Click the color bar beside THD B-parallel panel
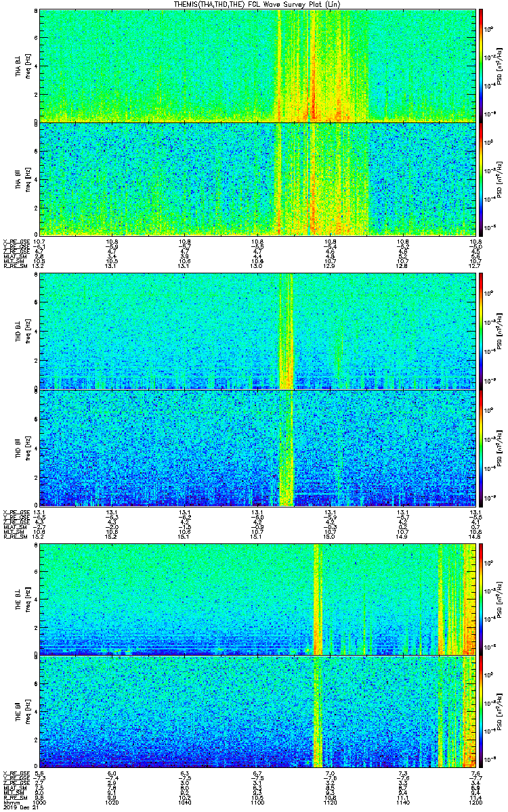 [481, 448]
